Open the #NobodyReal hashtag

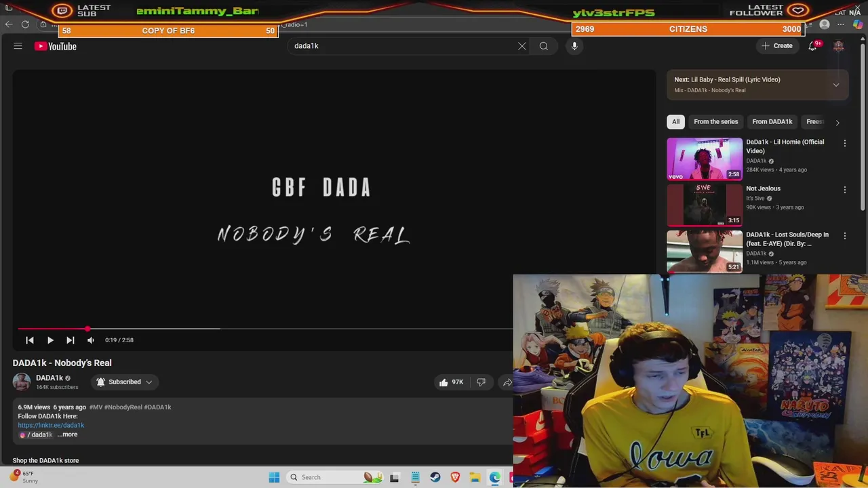pos(123,407)
